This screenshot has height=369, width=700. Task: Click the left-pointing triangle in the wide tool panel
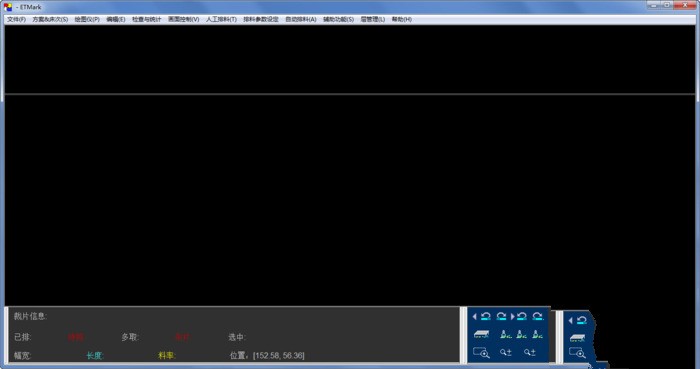[475, 316]
